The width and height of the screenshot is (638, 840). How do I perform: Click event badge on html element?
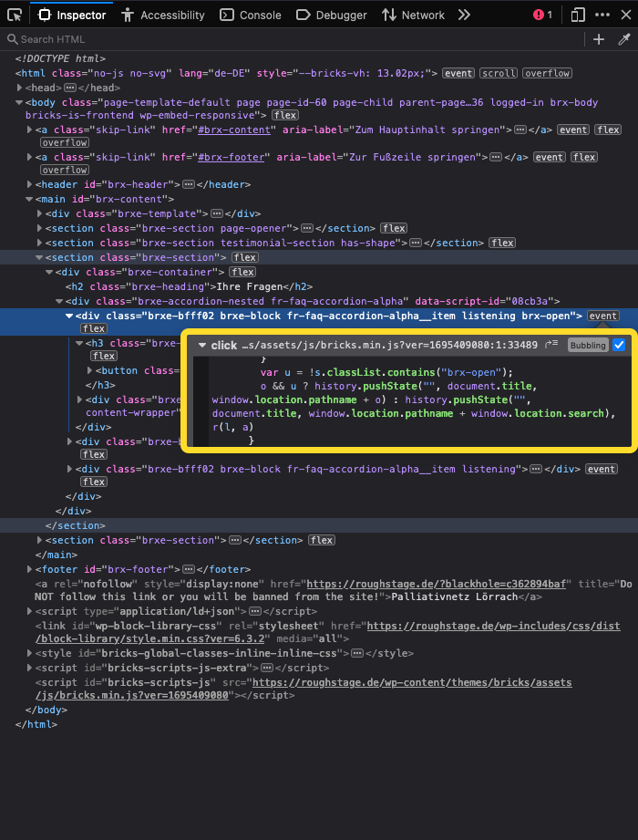(x=458, y=73)
